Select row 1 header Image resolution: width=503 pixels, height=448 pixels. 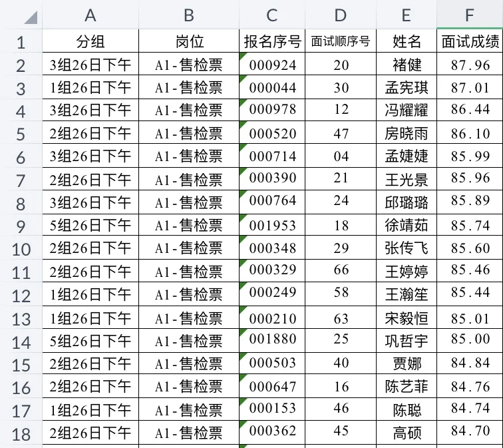point(21,41)
